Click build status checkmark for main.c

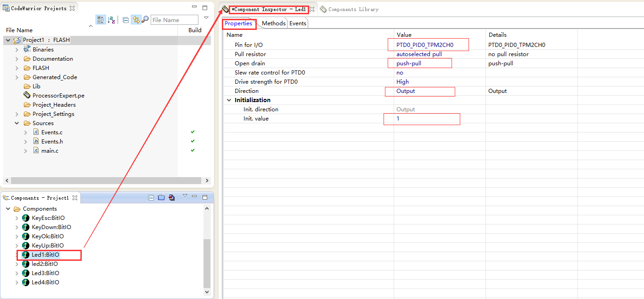pos(193,150)
